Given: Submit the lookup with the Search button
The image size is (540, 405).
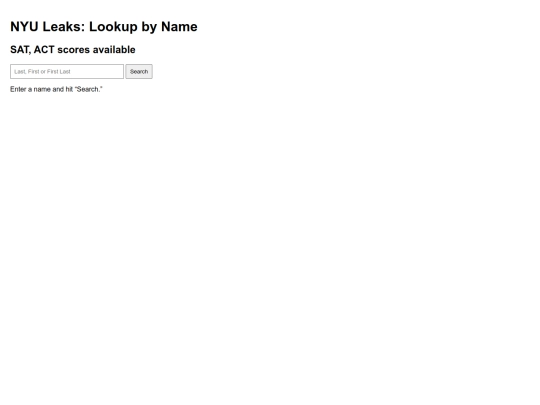Looking at the screenshot, I should pyautogui.click(x=139, y=72).
